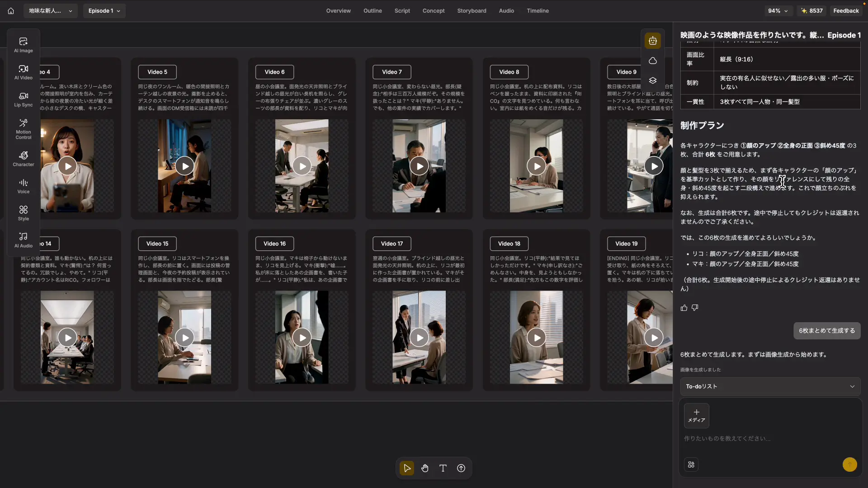Expand the To-do list section
This screenshot has width=868, height=488.
coord(770,386)
